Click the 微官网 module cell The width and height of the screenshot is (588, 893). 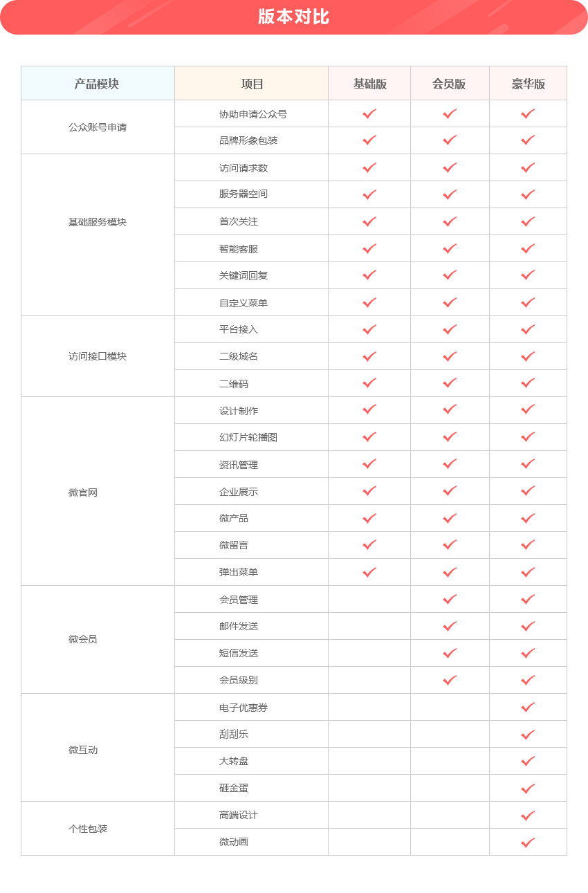(x=83, y=492)
